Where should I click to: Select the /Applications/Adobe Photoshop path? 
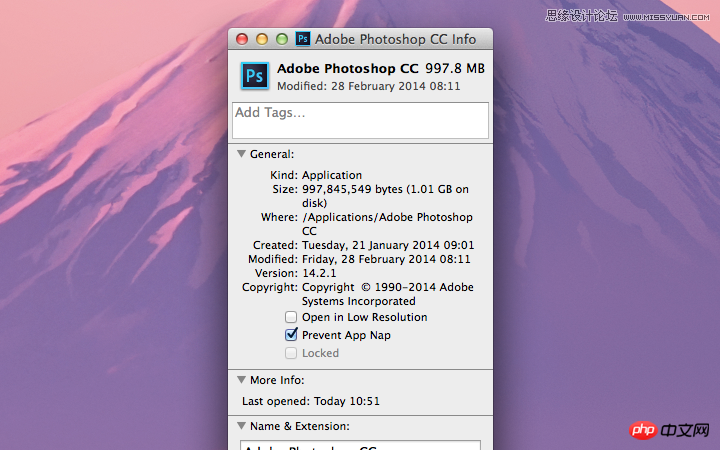coord(387,224)
